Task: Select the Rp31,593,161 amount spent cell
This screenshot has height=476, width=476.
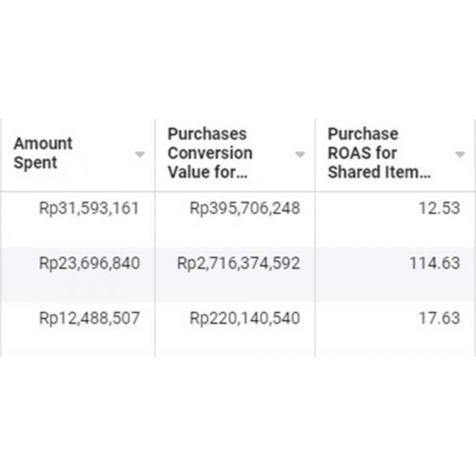Action: [89, 208]
